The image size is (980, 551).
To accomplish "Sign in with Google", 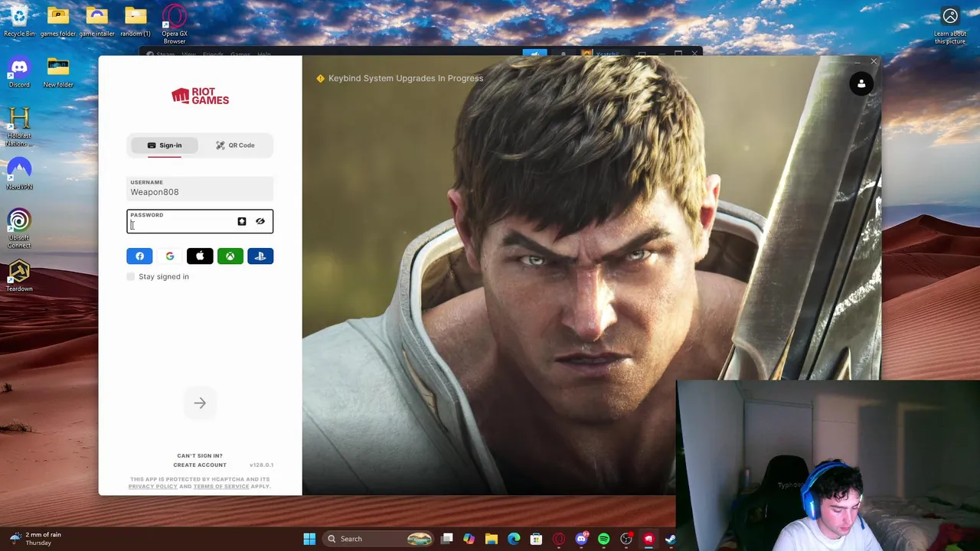I will (x=170, y=256).
